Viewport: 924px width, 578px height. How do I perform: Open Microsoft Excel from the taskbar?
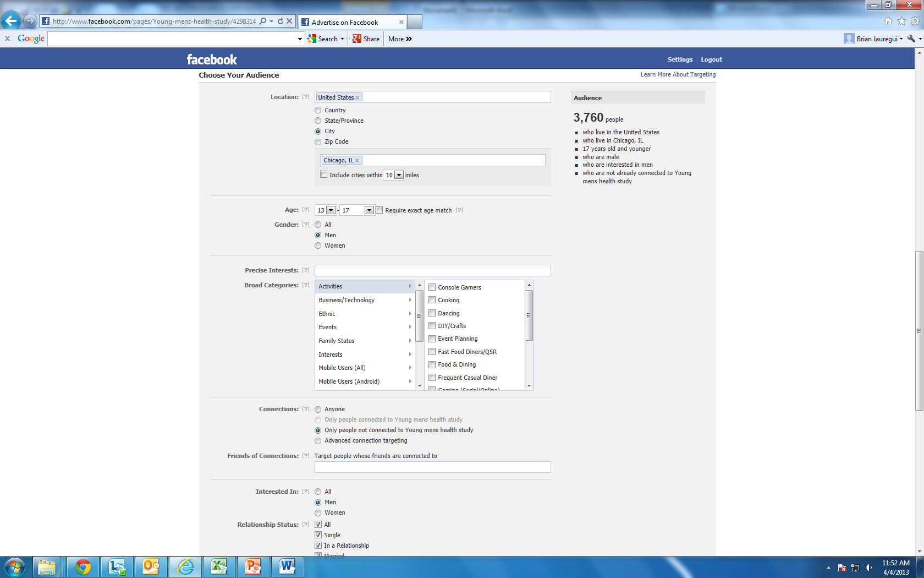(x=219, y=567)
